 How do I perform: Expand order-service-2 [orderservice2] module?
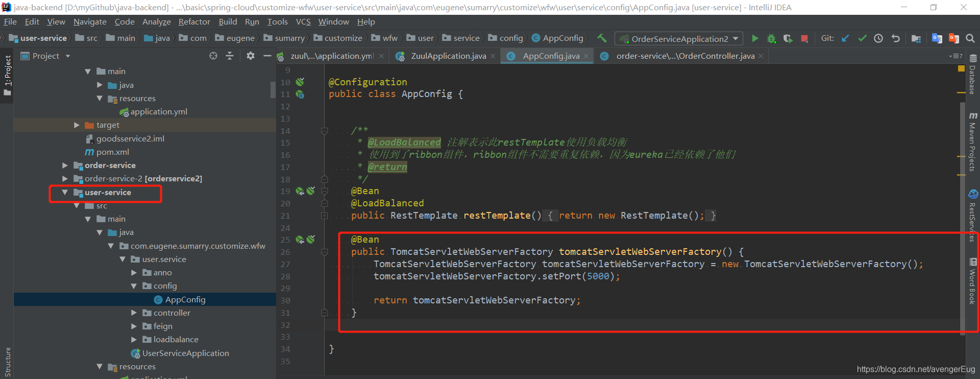pos(65,178)
